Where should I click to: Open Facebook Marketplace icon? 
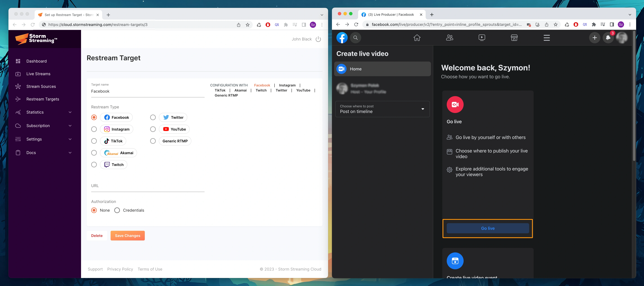[514, 38]
